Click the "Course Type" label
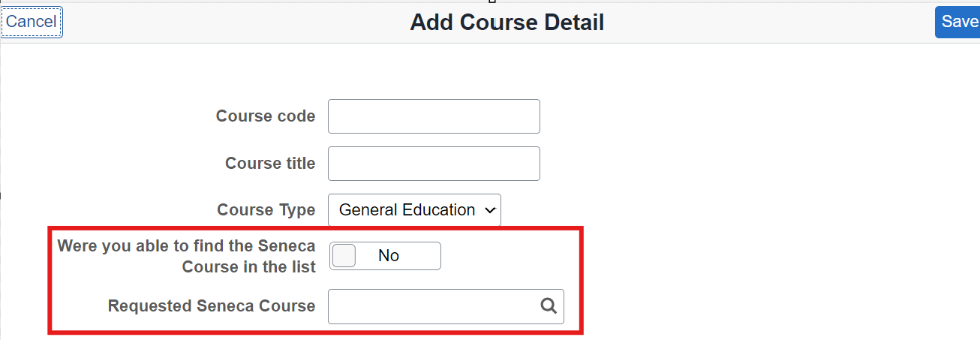The width and height of the screenshot is (980, 340). tap(266, 210)
